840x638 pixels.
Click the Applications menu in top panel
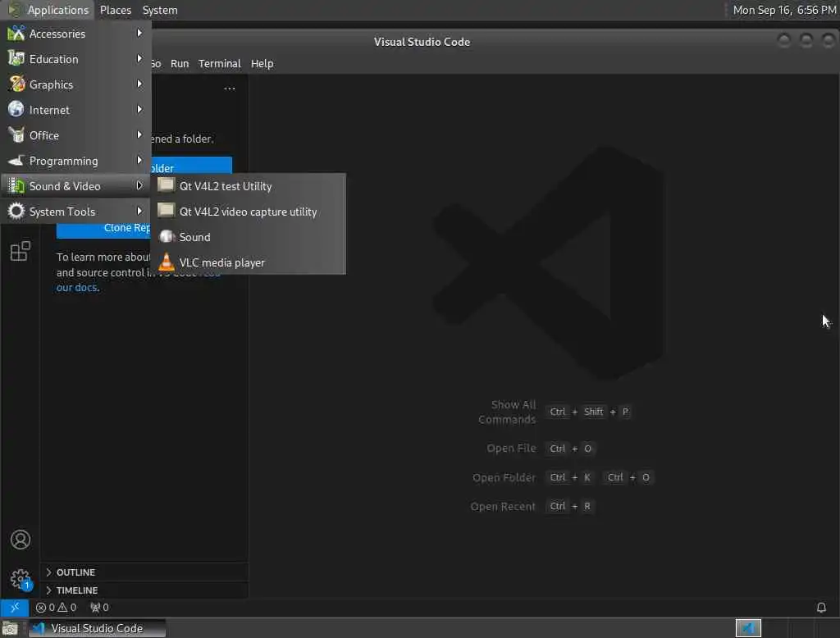point(48,10)
